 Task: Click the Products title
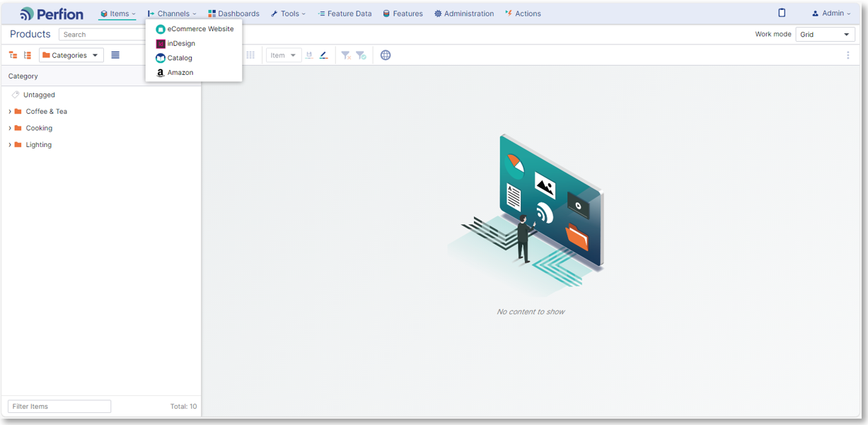click(x=30, y=34)
